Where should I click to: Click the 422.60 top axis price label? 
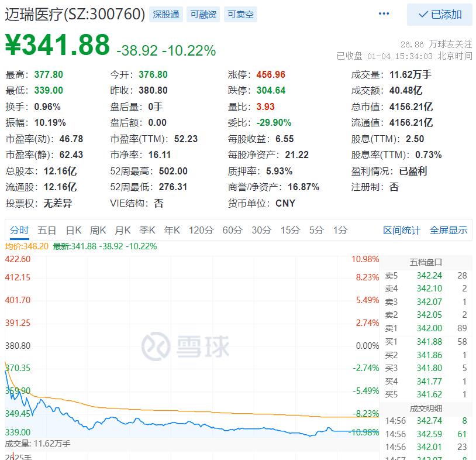[x=18, y=259]
